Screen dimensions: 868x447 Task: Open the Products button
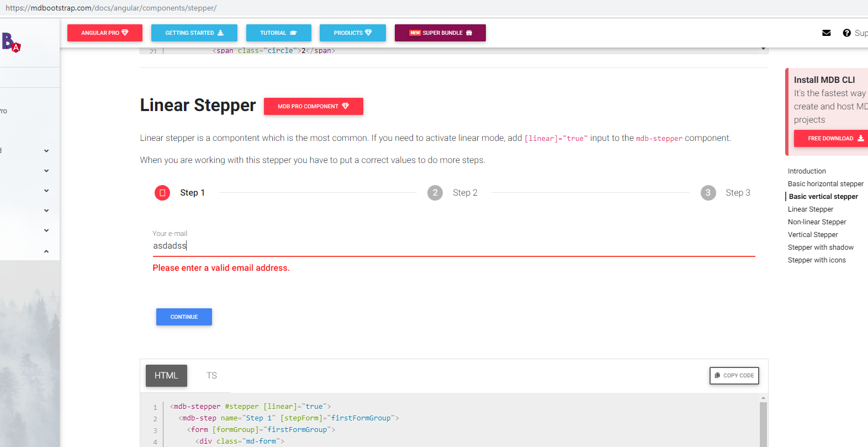click(x=353, y=33)
